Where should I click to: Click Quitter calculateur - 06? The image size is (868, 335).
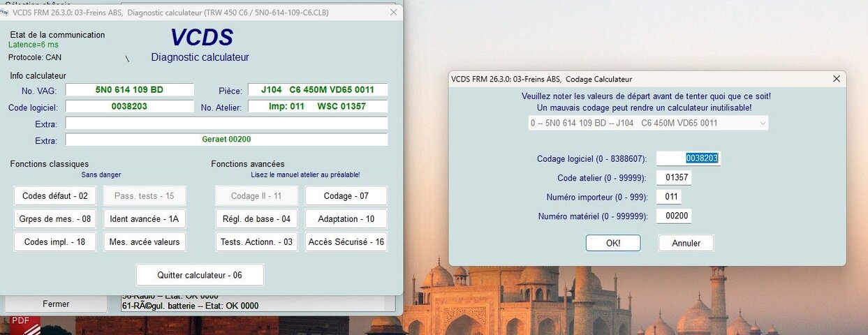[x=200, y=275]
